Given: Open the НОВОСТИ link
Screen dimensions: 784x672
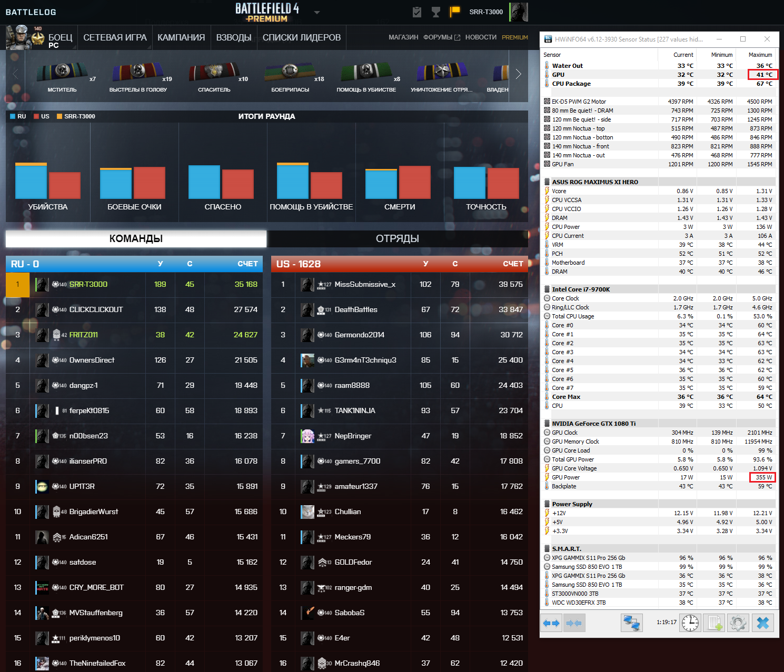Looking at the screenshot, I should point(481,37).
